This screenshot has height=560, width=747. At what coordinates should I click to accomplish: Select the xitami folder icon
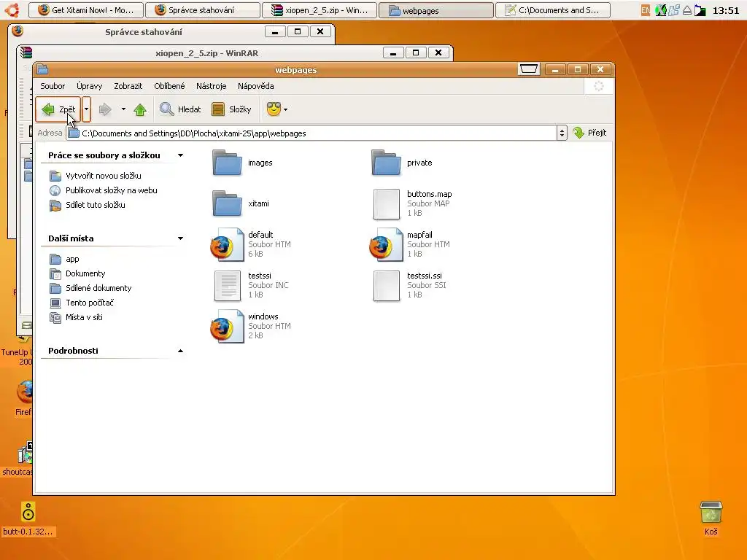pos(228,204)
